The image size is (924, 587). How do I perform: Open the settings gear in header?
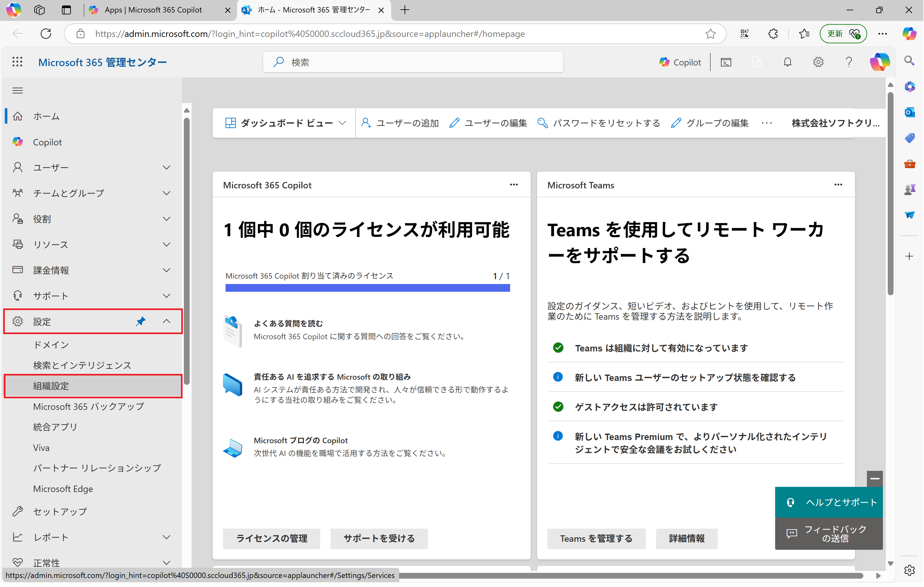(818, 62)
